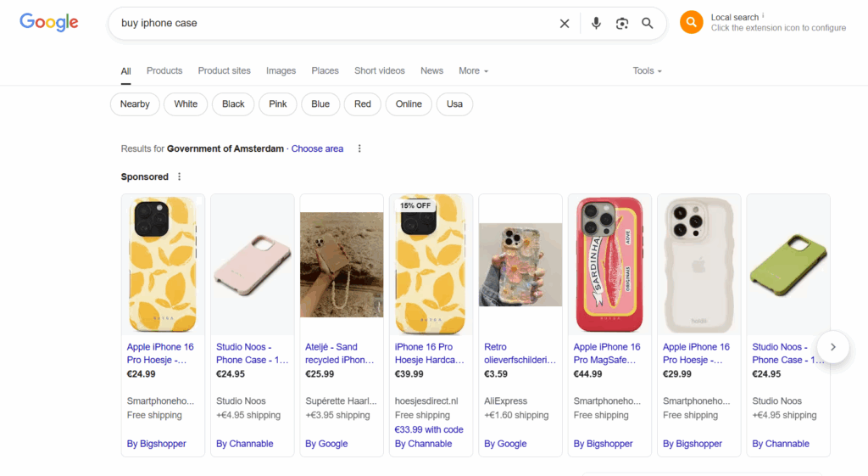Screen dimensions: 868x476
Task: Switch to the Short videos tab
Action: (379, 71)
